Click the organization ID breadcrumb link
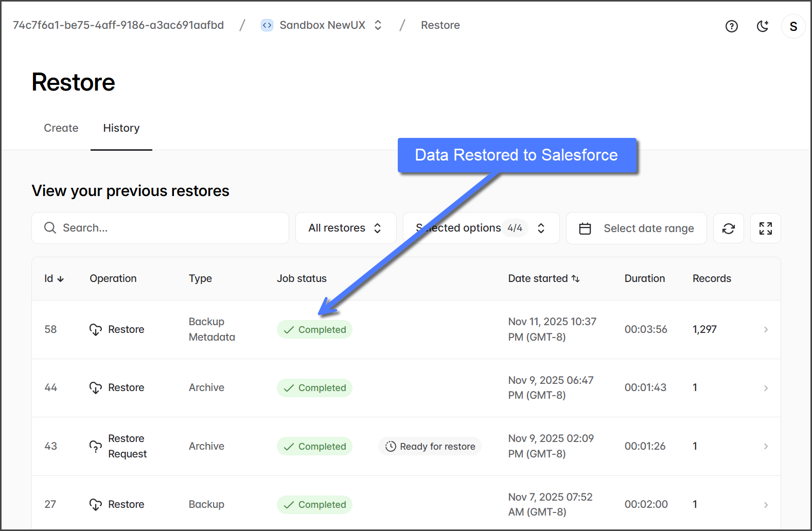Screen dimensions: 812x531 pos(118,25)
